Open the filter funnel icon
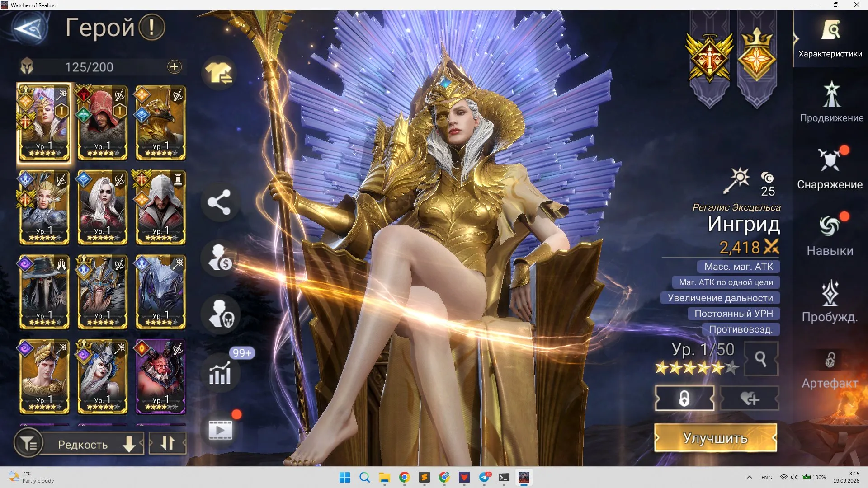868x488 pixels. pyautogui.click(x=29, y=444)
